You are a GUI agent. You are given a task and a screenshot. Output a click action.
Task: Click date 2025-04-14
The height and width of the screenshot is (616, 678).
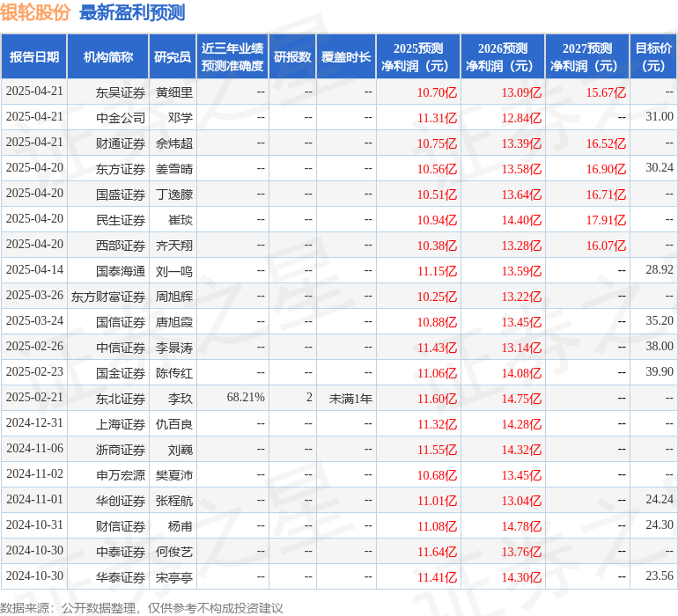34,270
